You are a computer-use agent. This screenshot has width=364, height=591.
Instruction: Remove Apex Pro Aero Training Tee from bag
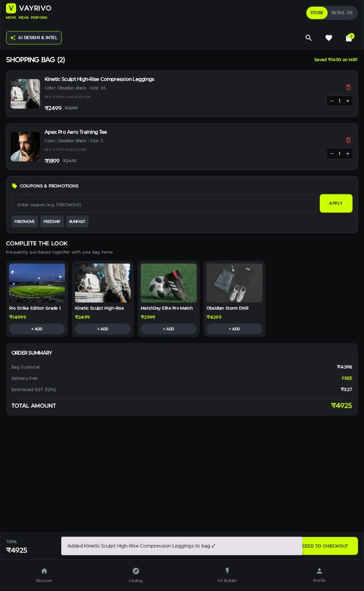(x=348, y=140)
